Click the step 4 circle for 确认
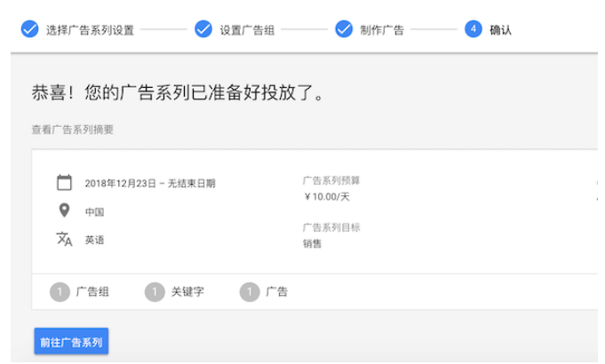 pyautogui.click(x=474, y=29)
